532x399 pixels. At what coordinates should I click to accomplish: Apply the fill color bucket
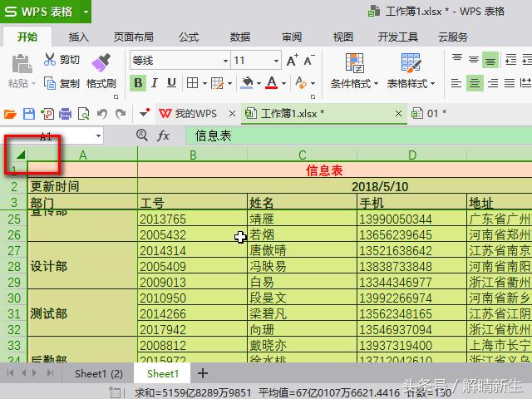pyautogui.click(x=247, y=83)
